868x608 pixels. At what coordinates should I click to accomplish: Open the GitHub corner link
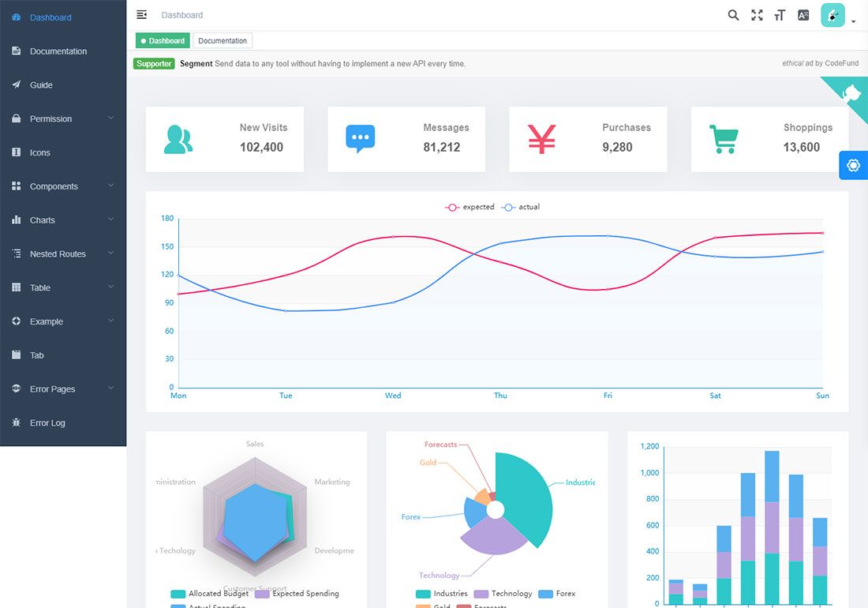(850, 93)
